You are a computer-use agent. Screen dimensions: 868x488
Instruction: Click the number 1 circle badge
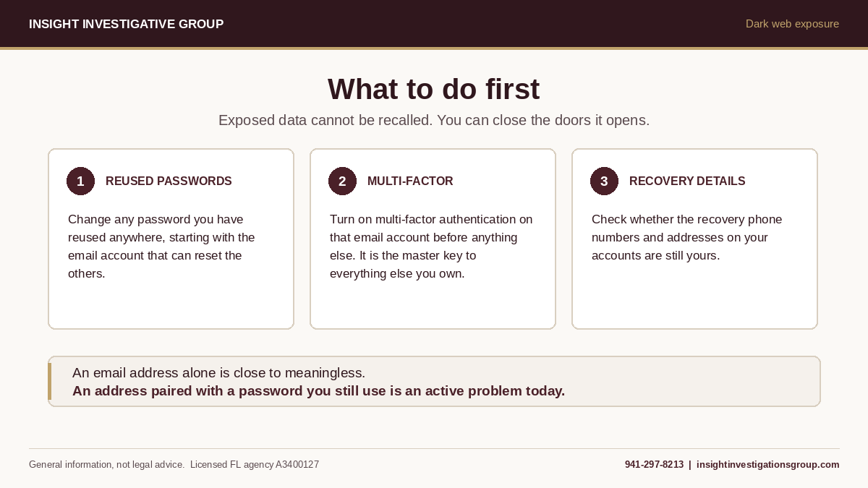pyautogui.click(x=80, y=181)
